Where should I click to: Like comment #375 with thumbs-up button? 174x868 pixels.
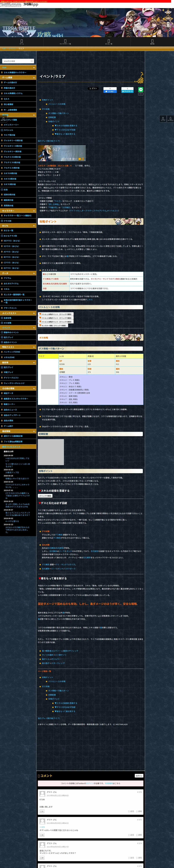tap(42, 835)
